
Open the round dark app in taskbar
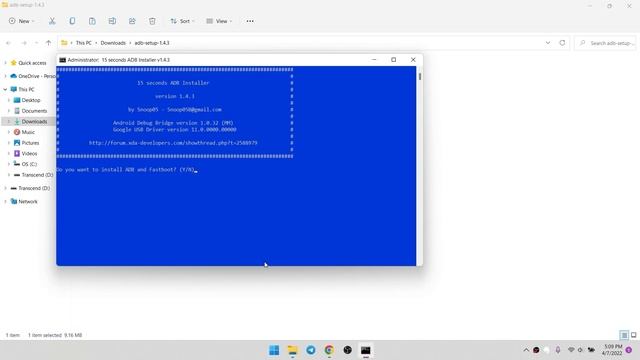[348, 350]
